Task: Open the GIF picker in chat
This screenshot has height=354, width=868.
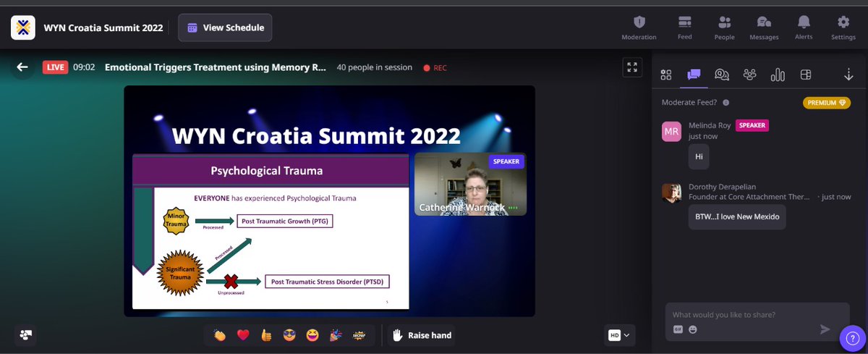Action: 678,329
